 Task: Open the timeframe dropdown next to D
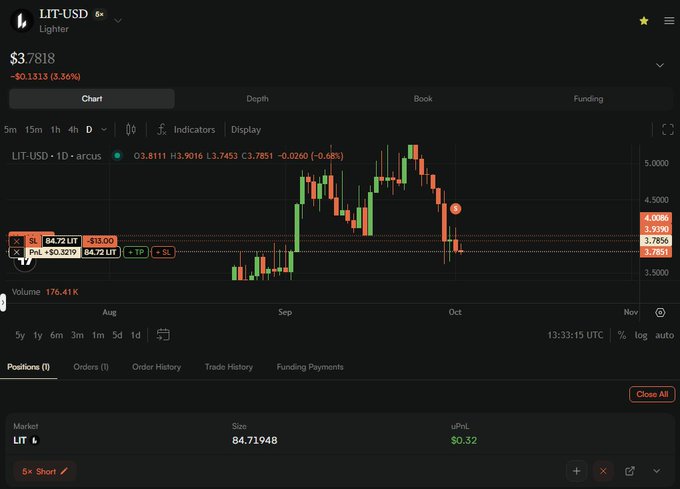pos(104,130)
